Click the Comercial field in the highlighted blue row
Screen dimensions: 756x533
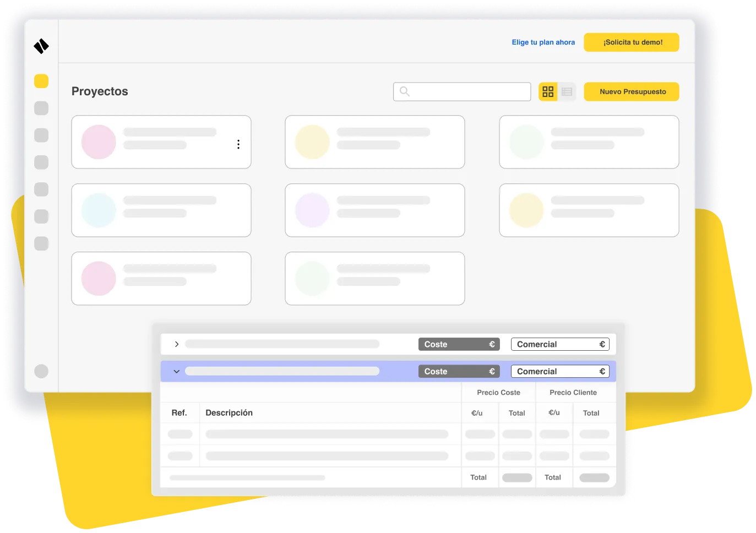[x=561, y=372]
